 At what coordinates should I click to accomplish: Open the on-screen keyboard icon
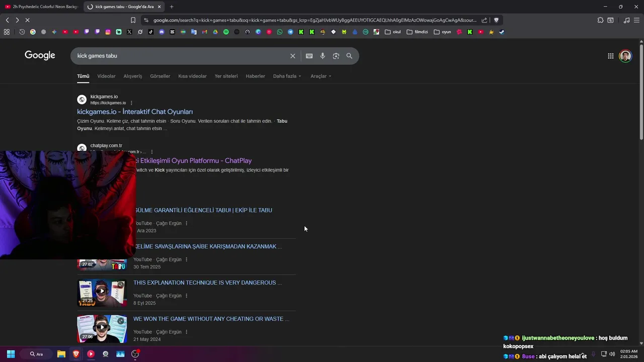[x=309, y=56]
